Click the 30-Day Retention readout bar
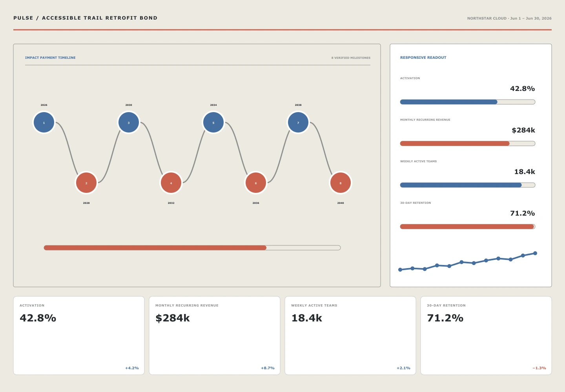 tap(468, 227)
